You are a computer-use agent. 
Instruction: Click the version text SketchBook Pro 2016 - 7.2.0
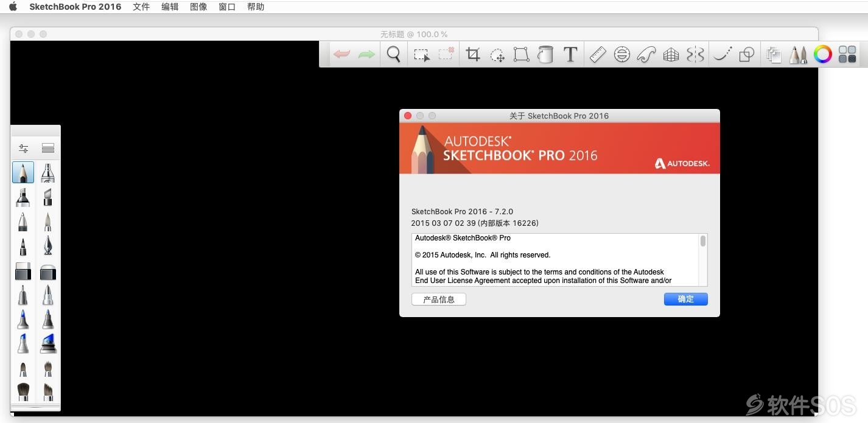point(463,212)
